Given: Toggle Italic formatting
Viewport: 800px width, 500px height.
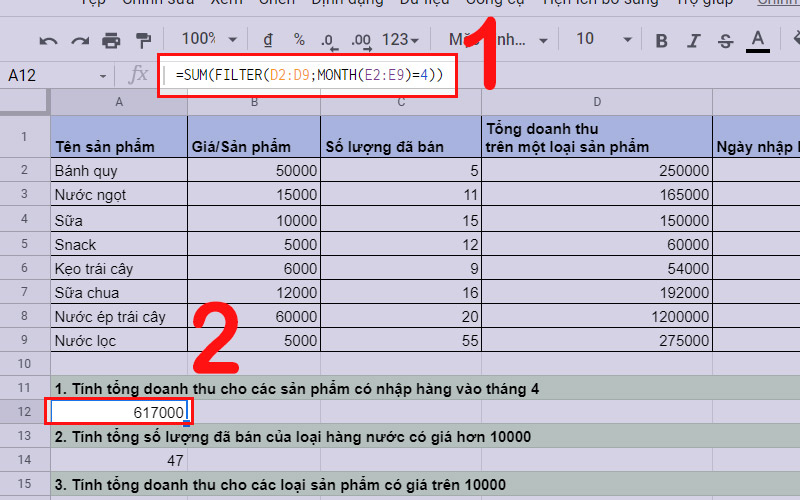Looking at the screenshot, I should (x=693, y=41).
